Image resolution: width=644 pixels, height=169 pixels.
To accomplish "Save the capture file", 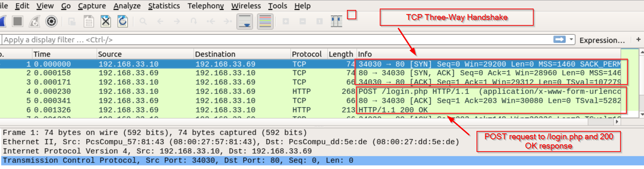I will click(x=89, y=22).
